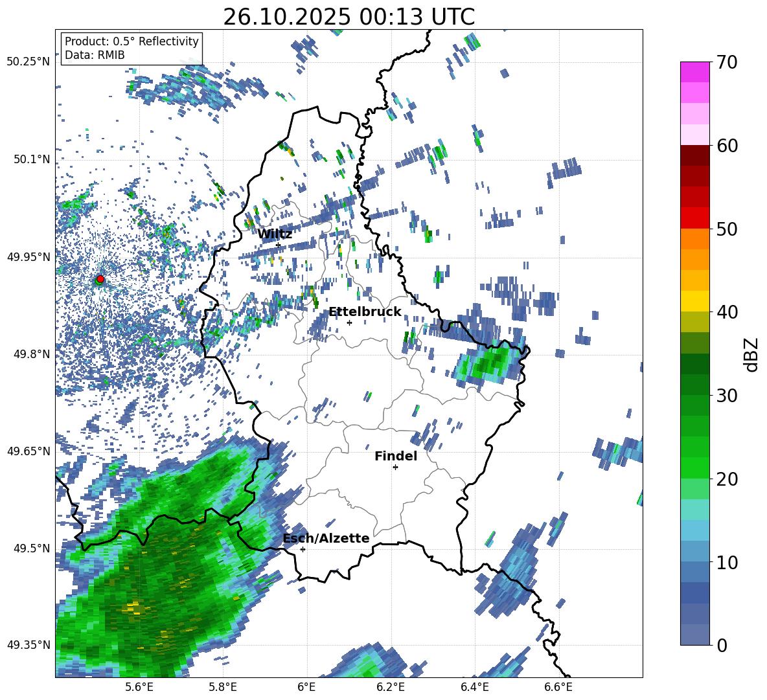The width and height of the screenshot is (767, 700).
Task: Click the orange colorbar segment just below 50
Action: [x=695, y=238]
